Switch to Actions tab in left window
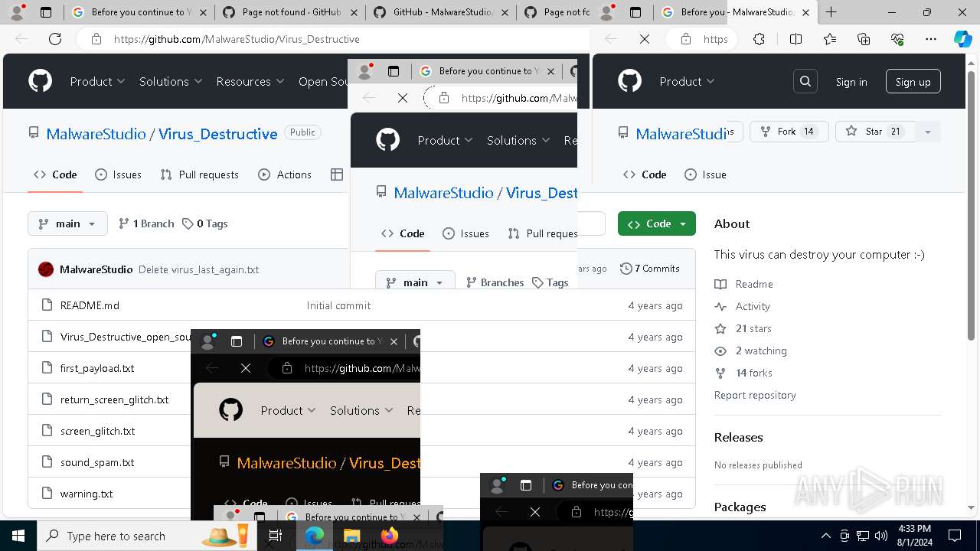 [x=285, y=174]
